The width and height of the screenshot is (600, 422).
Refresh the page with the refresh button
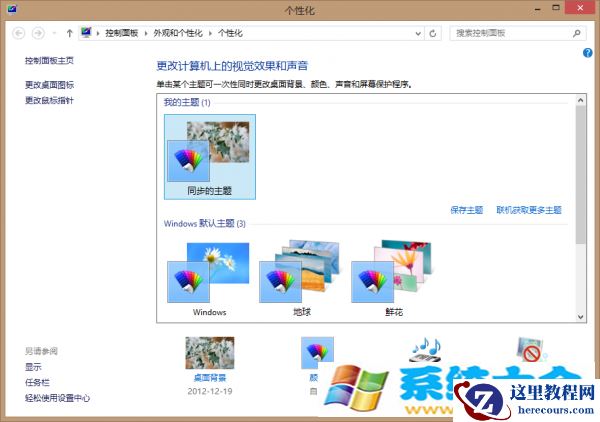(x=433, y=34)
